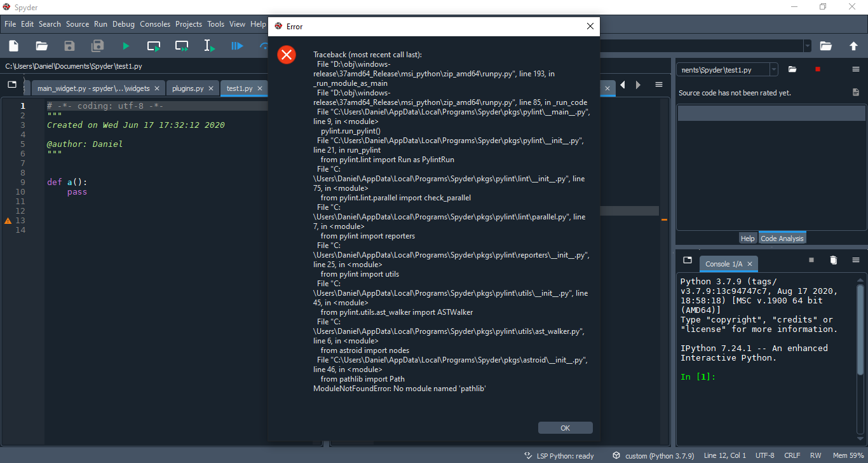
Task: Open the Debug menu
Action: 123,24
